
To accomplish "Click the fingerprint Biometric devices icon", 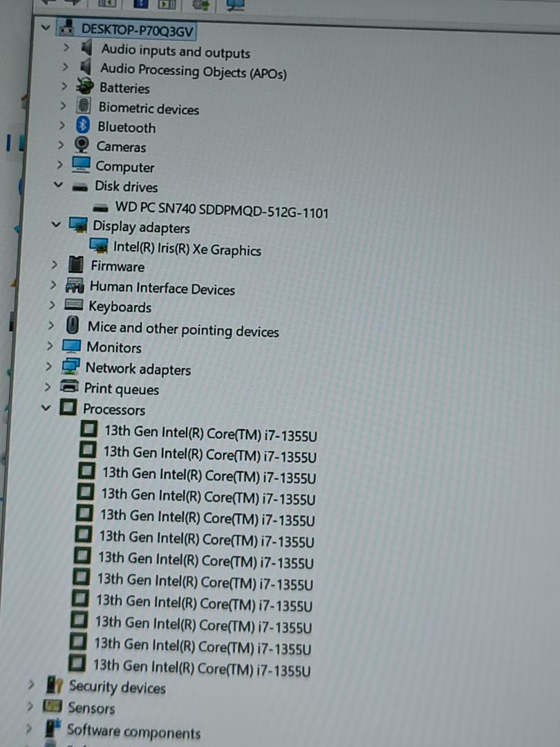I will point(84,106).
